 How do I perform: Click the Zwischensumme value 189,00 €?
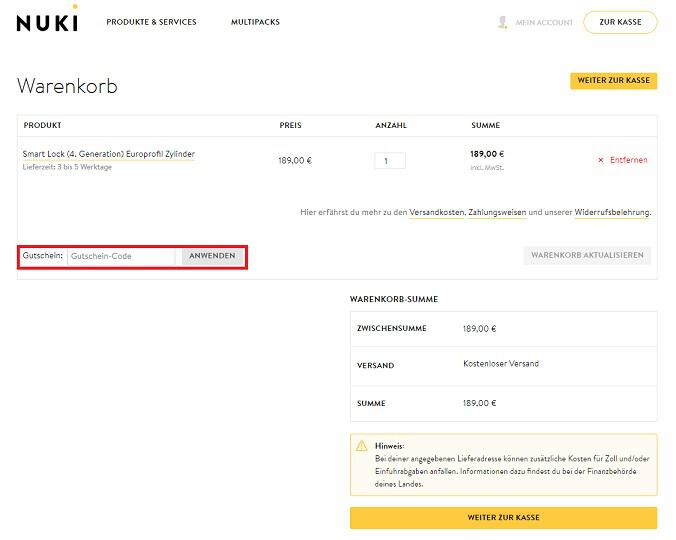(479, 329)
